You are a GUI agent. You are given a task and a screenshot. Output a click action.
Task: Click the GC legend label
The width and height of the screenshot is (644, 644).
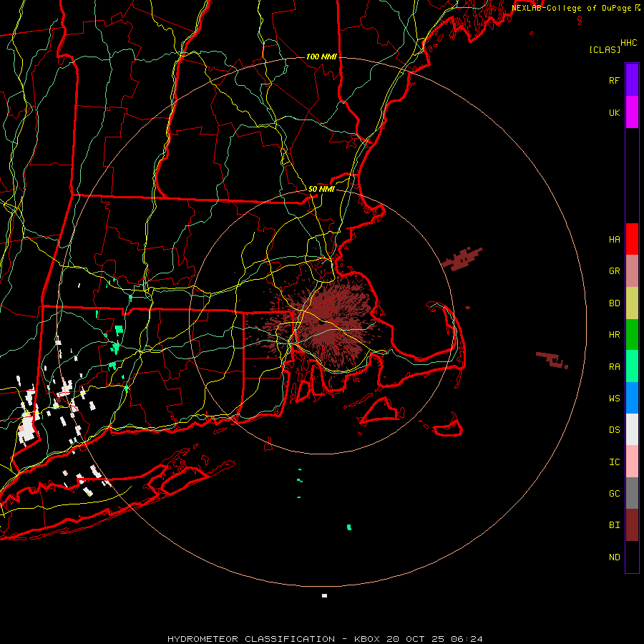(615, 494)
